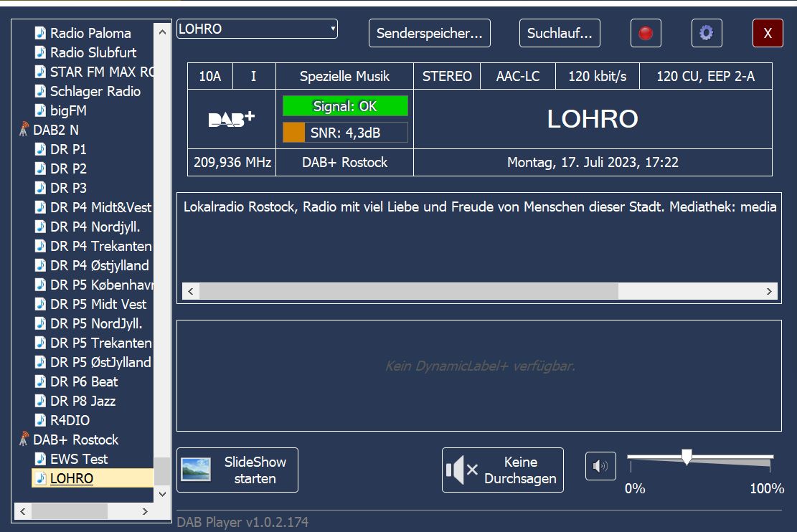Click the music note icon for Schlager Radio
Screen dimensions: 797x532
coord(40,91)
